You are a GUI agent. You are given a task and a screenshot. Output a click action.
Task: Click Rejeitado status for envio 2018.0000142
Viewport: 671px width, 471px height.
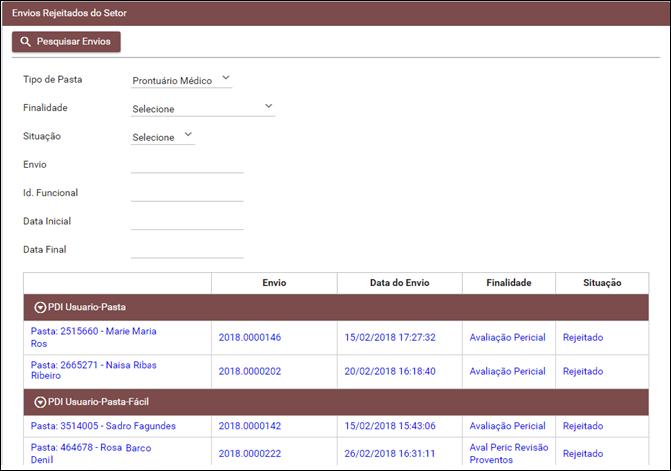tap(583, 426)
